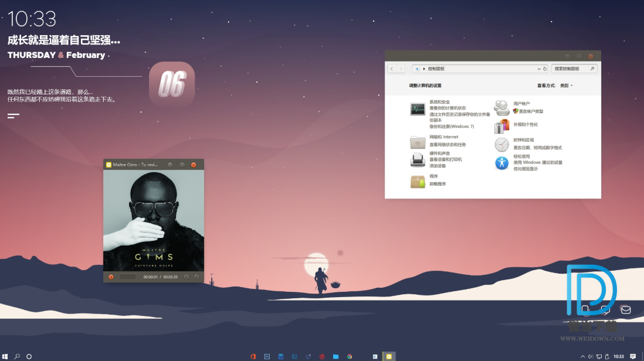Click the taskbar search magnifier
This screenshot has height=361, width=644.
[17, 356]
